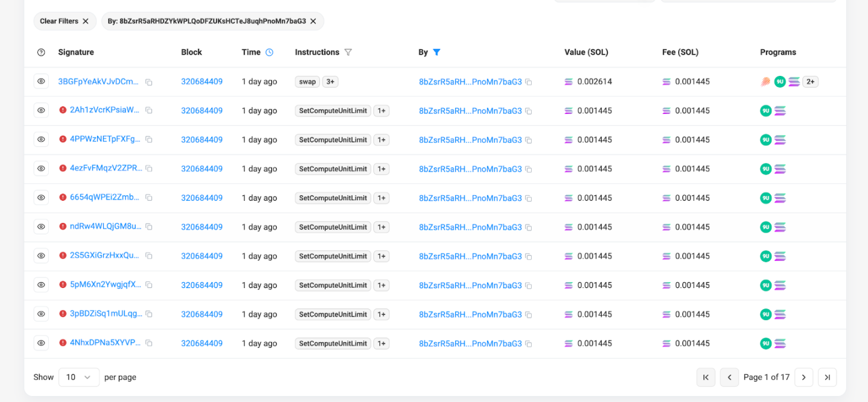
Task: Remove the By address filter chip
Action: tap(313, 21)
